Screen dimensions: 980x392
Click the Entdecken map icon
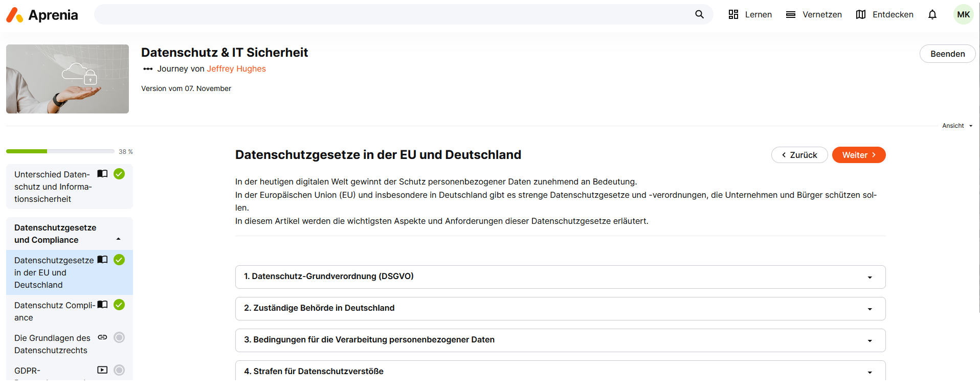[861, 14]
